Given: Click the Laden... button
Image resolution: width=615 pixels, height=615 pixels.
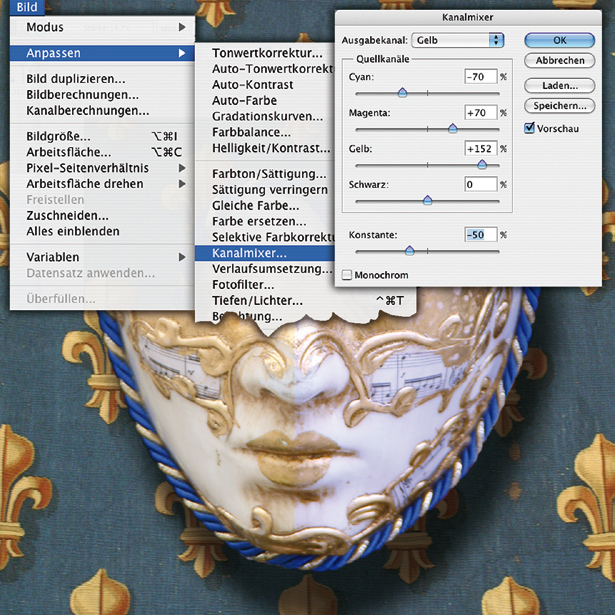Looking at the screenshot, I should (x=559, y=86).
